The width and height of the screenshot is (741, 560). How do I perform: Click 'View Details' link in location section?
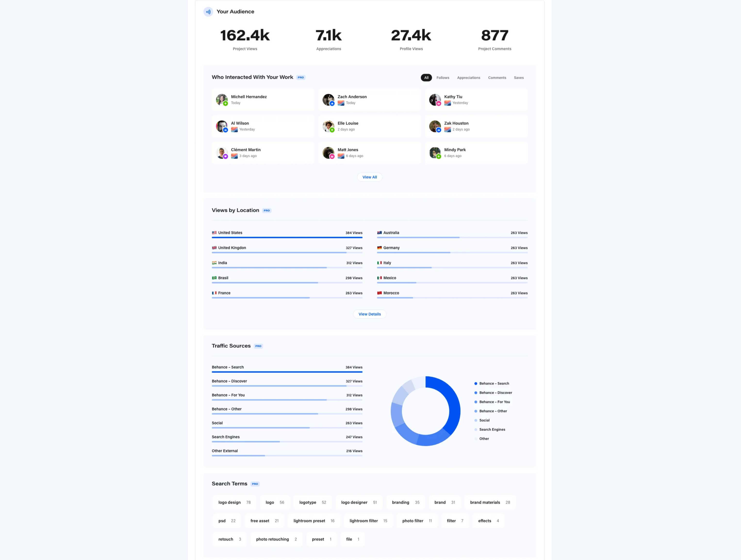tap(369, 313)
